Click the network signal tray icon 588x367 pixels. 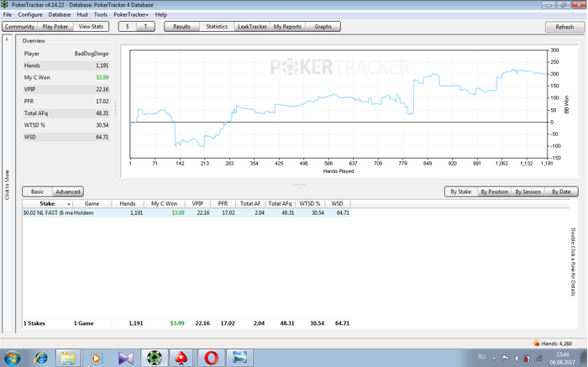click(x=538, y=359)
